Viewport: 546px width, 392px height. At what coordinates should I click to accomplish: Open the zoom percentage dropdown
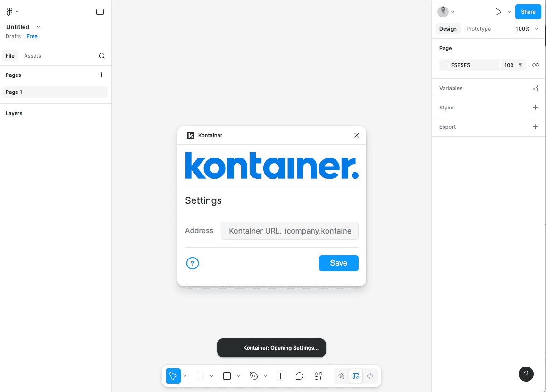click(x=527, y=29)
